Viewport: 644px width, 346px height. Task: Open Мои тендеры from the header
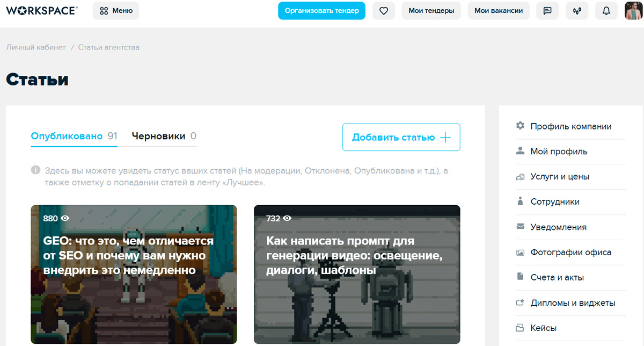(431, 11)
